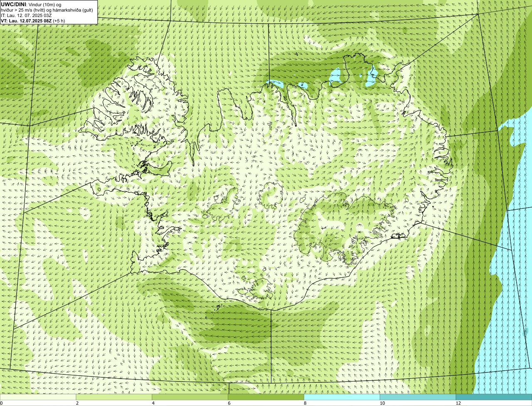Pick the 10–12 m/s turquoise swatch
This screenshot has width=532, height=406.
point(418,397)
